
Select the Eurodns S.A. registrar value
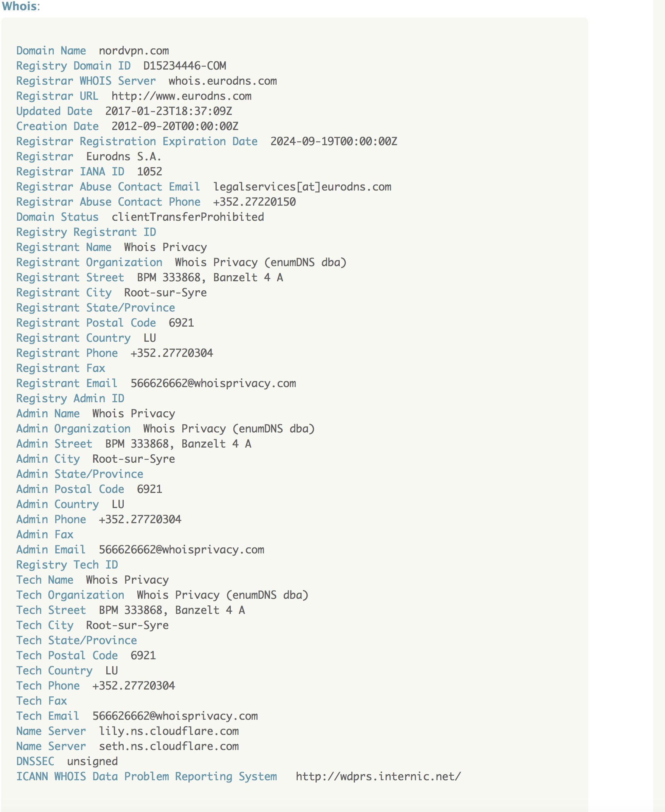[123, 157]
